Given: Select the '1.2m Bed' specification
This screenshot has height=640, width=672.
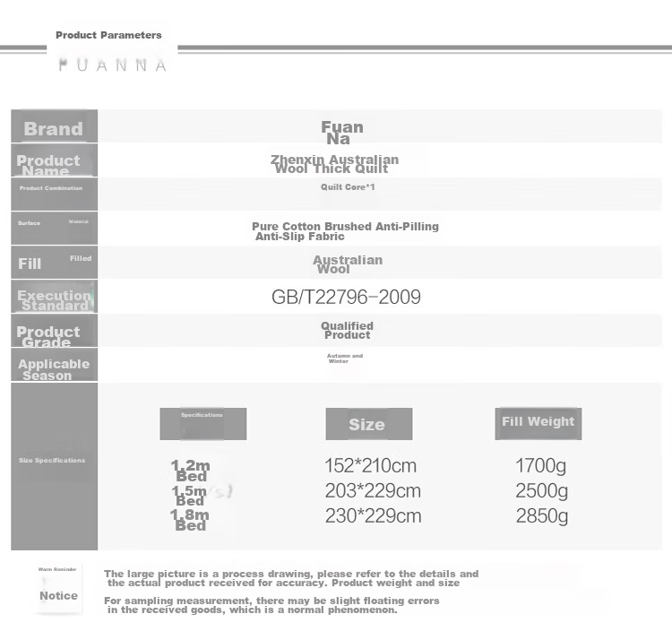Looking at the screenshot, I should click(x=191, y=471).
